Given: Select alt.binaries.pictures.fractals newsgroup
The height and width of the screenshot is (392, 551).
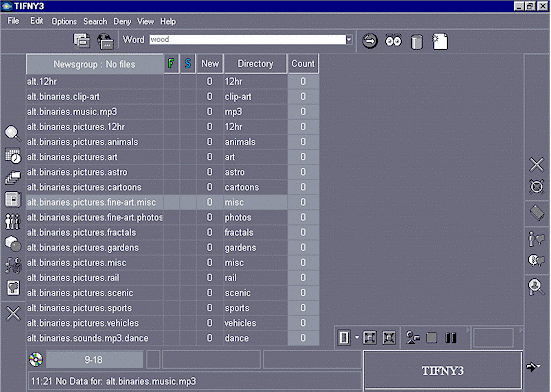Looking at the screenshot, I should [x=173, y=233].
